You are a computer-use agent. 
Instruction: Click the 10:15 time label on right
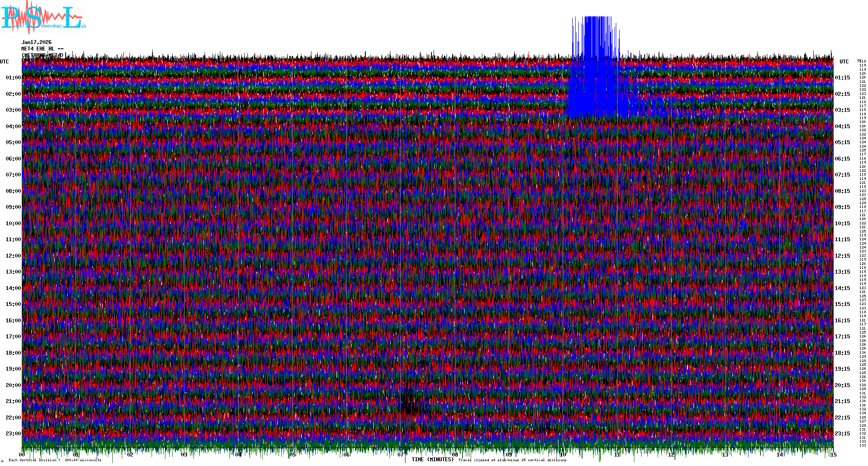coord(842,224)
